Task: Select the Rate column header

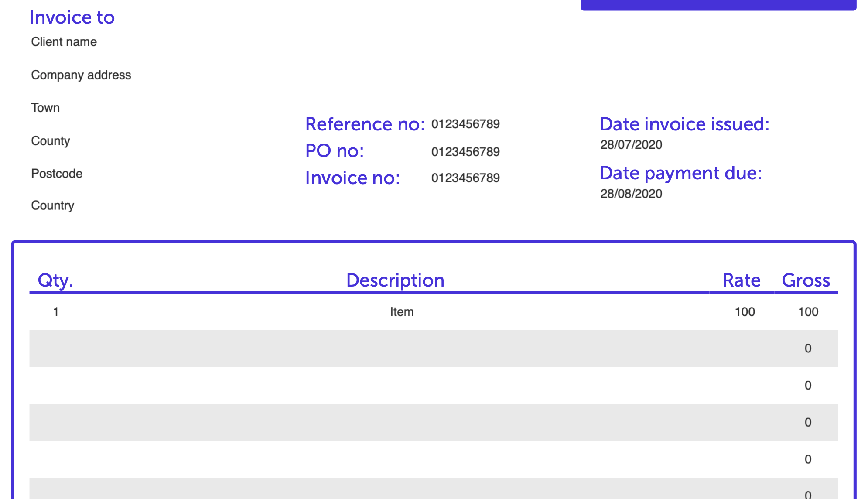Action: click(x=741, y=280)
